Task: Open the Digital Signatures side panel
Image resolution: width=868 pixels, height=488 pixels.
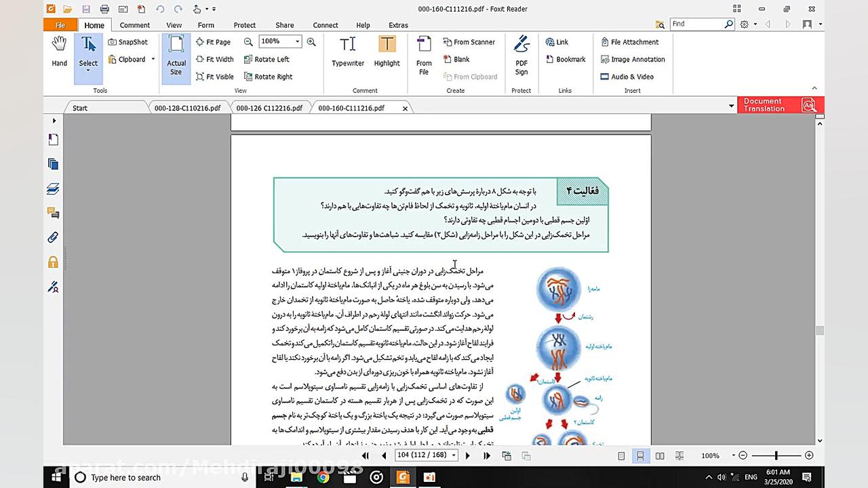Action: (53, 287)
